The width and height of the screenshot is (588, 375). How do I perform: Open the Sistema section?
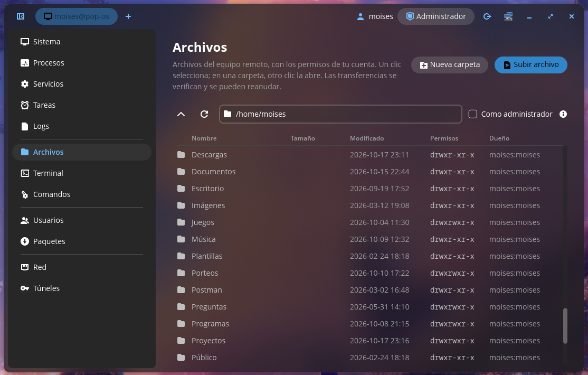coord(82,42)
